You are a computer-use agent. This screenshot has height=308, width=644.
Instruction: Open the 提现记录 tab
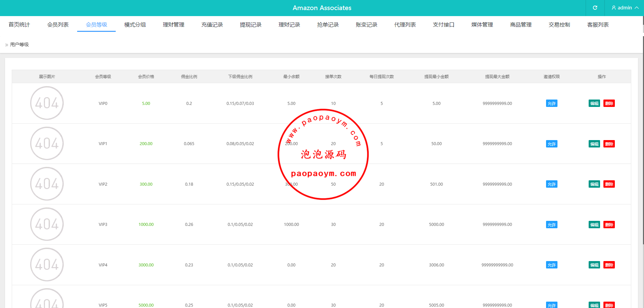coord(251,24)
